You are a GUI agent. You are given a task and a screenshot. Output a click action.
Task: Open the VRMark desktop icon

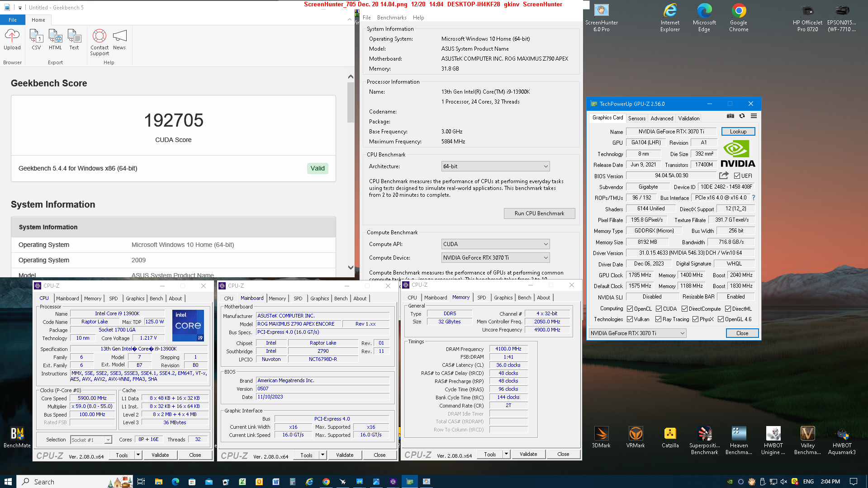(x=636, y=437)
